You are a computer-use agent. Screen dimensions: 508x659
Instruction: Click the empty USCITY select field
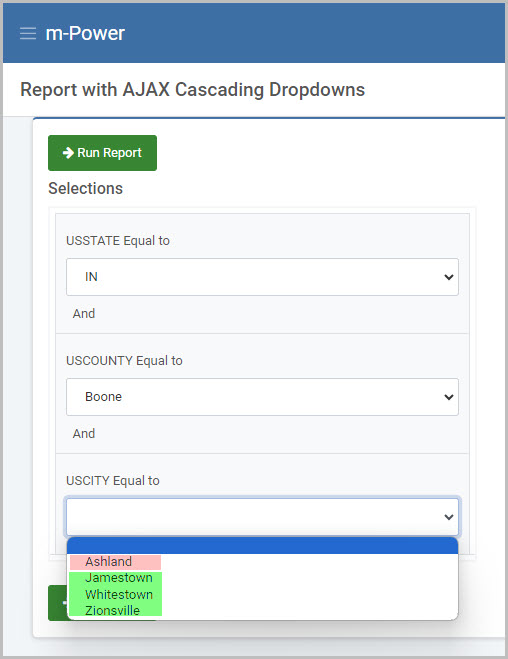(262, 517)
